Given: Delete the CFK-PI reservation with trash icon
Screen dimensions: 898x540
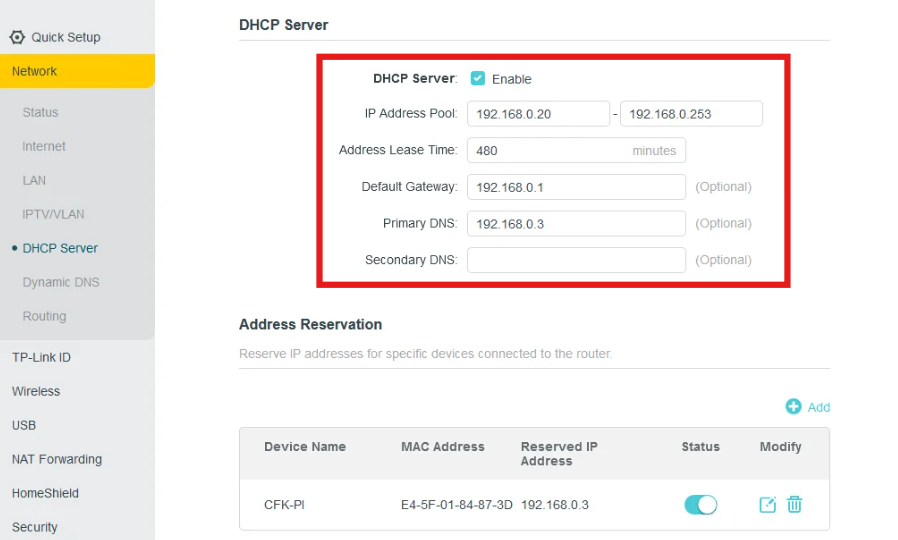Looking at the screenshot, I should point(794,505).
